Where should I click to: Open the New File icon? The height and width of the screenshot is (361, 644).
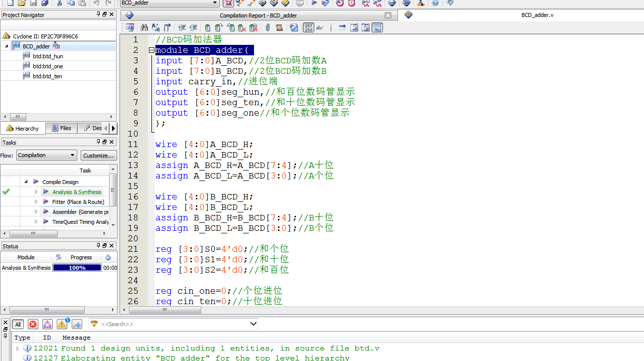click(10, 3)
